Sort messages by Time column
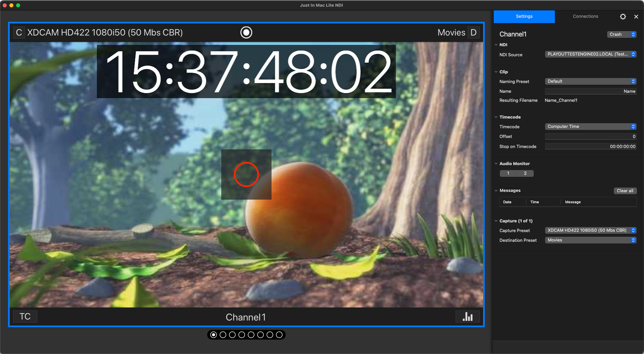This screenshot has width=644, height=354. pos(543,202)
